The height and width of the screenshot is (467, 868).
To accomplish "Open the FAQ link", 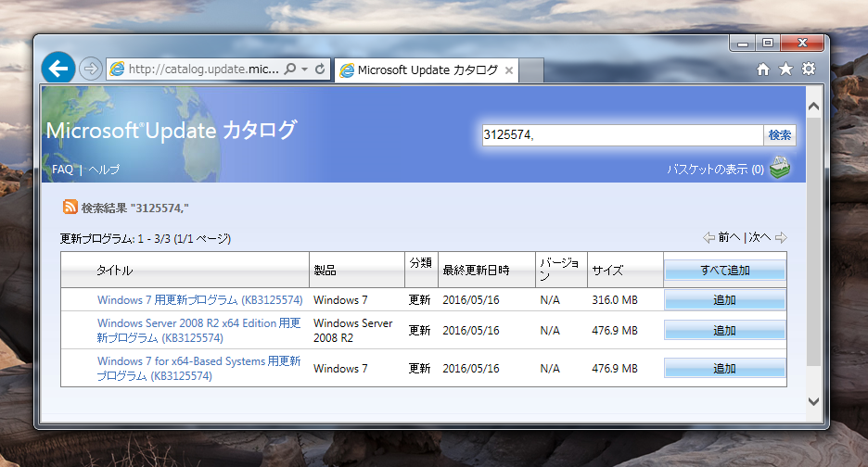I will [62, 170].
